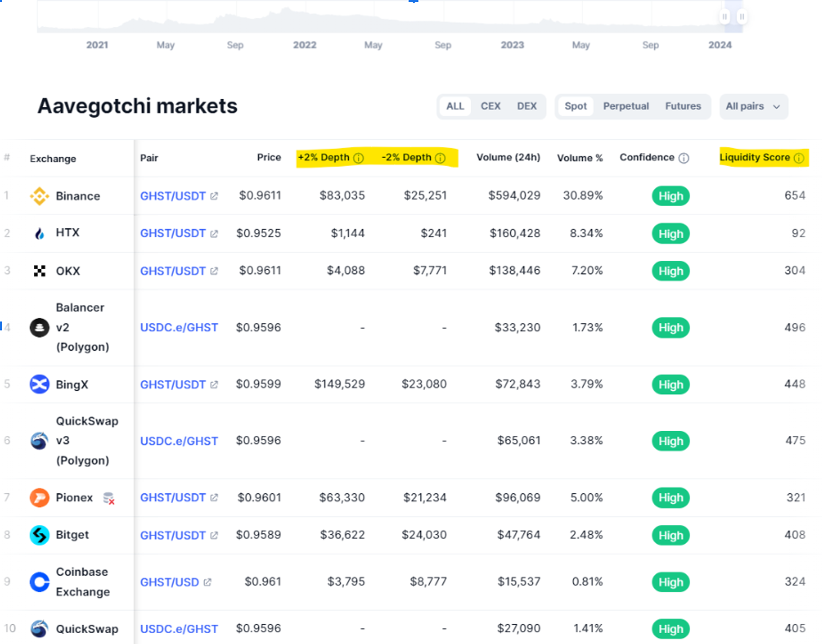Click the HTX flame logo icon

tap(39, 233)
